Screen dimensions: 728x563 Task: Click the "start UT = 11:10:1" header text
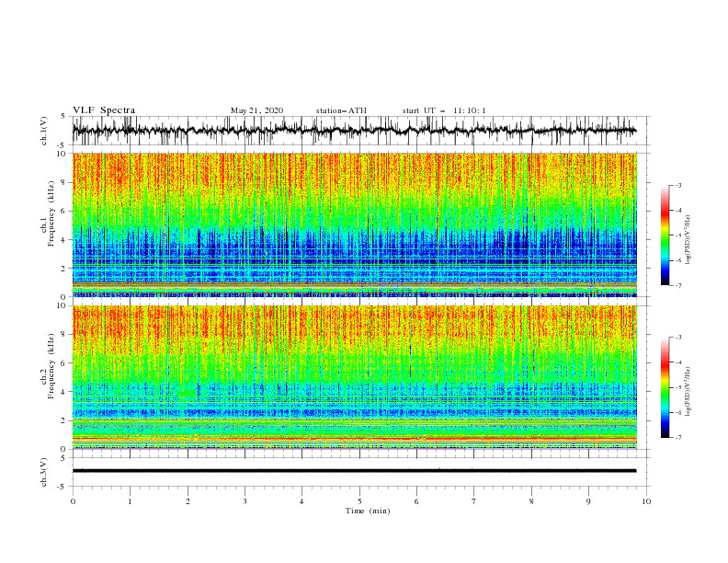pyautogui.click(x=444, y=110)
